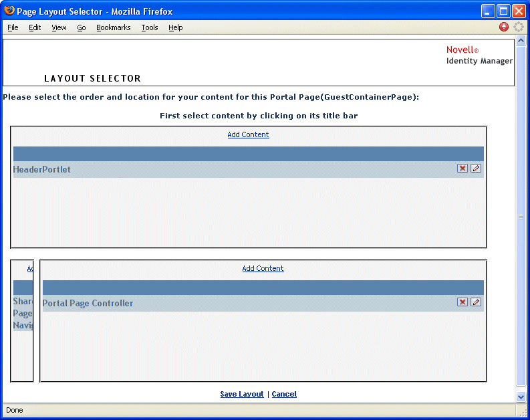The image size is (530, 420).
Task: Edit Portal Page Controller using pencil icon
Action: 476,302
